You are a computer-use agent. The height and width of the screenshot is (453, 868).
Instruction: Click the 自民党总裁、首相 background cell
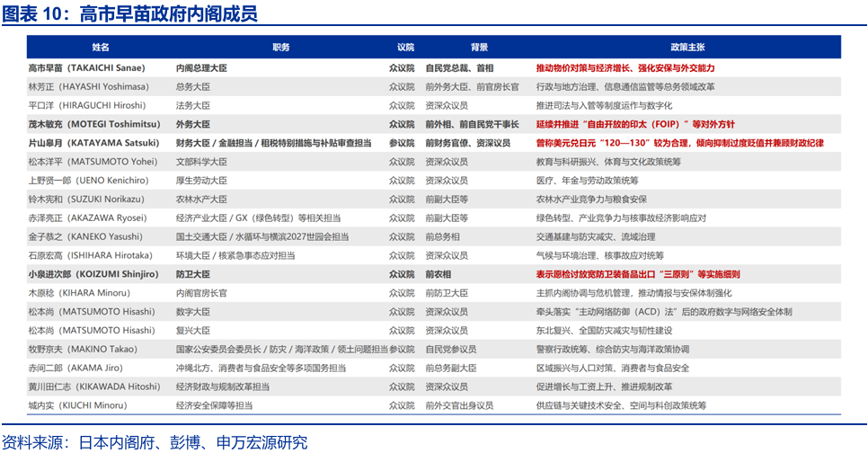tap(459, 68)
